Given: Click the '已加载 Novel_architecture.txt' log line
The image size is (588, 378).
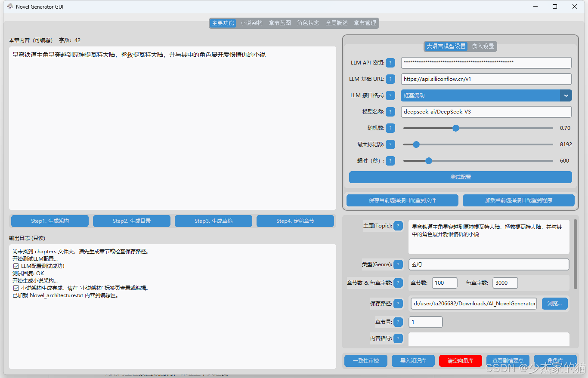Looking at the screenshot, I should pyautogui.click(x=65, y=295).
